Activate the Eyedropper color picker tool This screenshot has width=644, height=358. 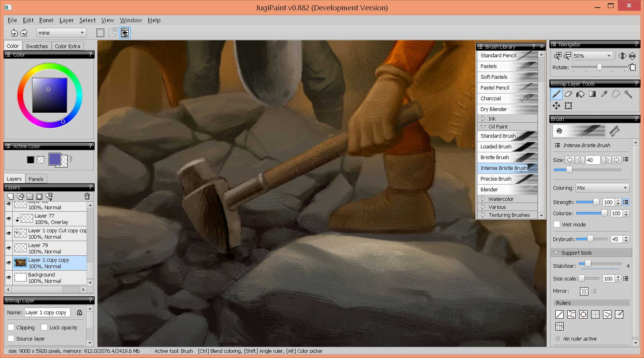[604, 94]
